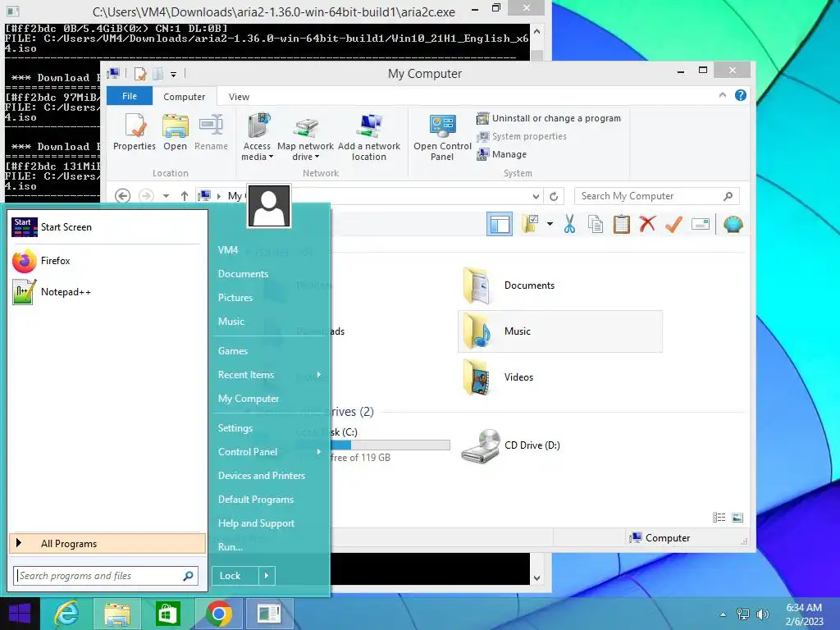
Task: Select the Music folder
Action: point(560,331)
